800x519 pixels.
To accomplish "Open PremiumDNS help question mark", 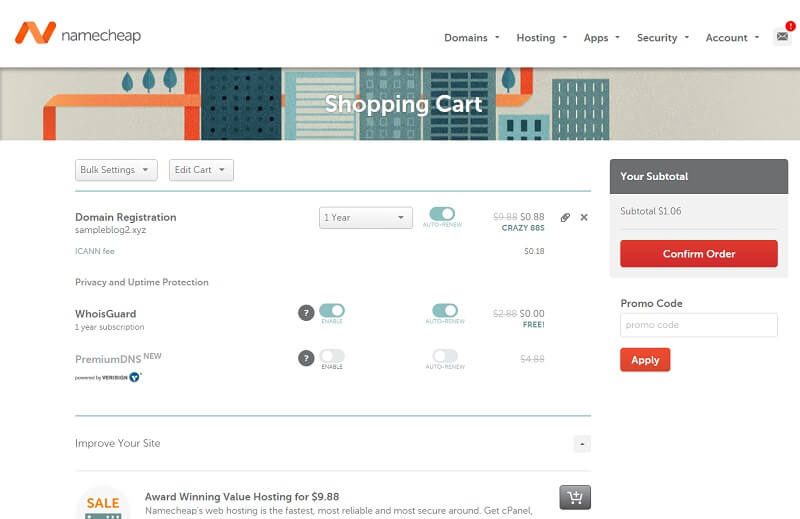I will [x=306, y=358].
